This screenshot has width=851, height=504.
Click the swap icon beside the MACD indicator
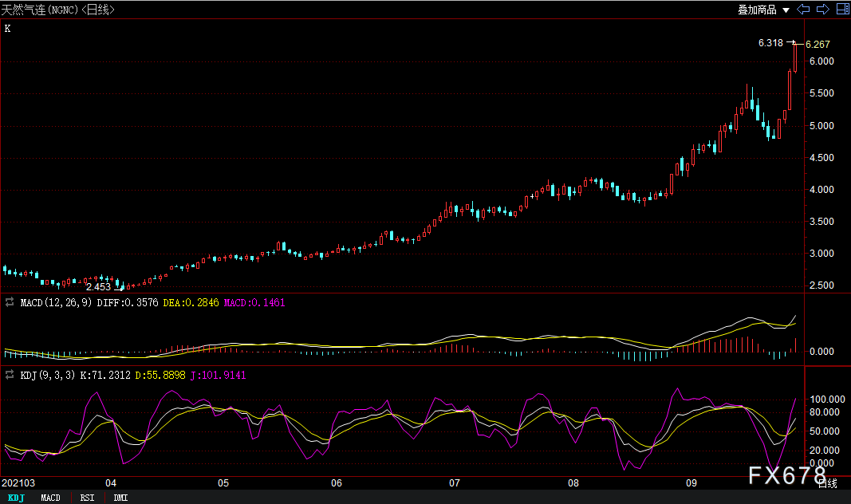point(10,302)
